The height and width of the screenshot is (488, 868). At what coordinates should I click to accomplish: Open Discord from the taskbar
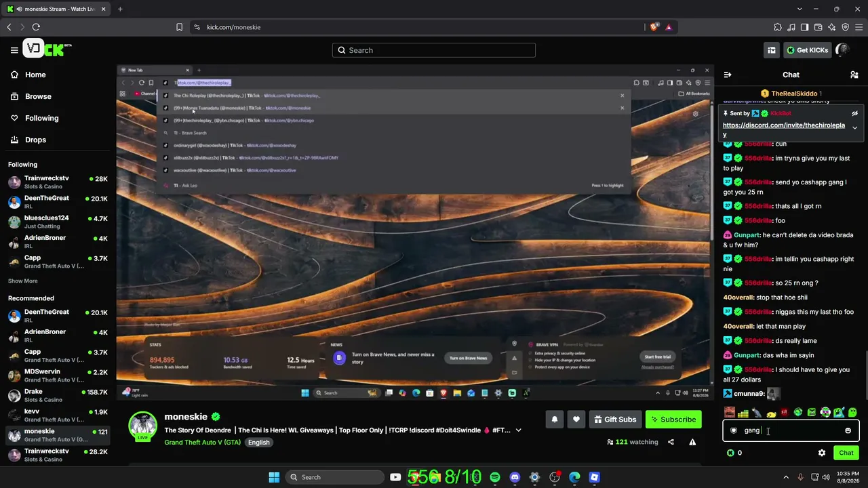click(515, 477)
